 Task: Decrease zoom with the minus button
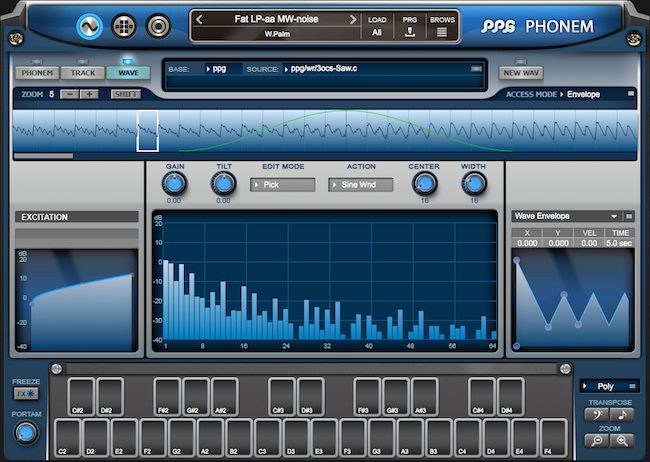70,94
